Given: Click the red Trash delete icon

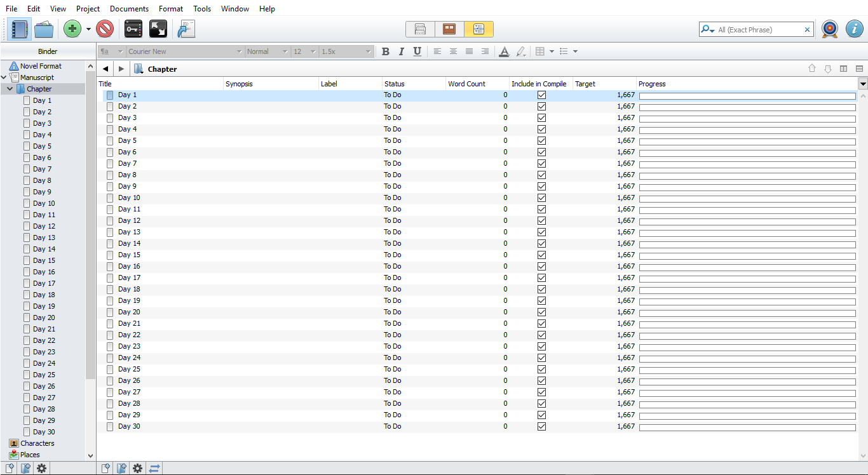Looking at the screenshot, I should click(x=105, y=29).
